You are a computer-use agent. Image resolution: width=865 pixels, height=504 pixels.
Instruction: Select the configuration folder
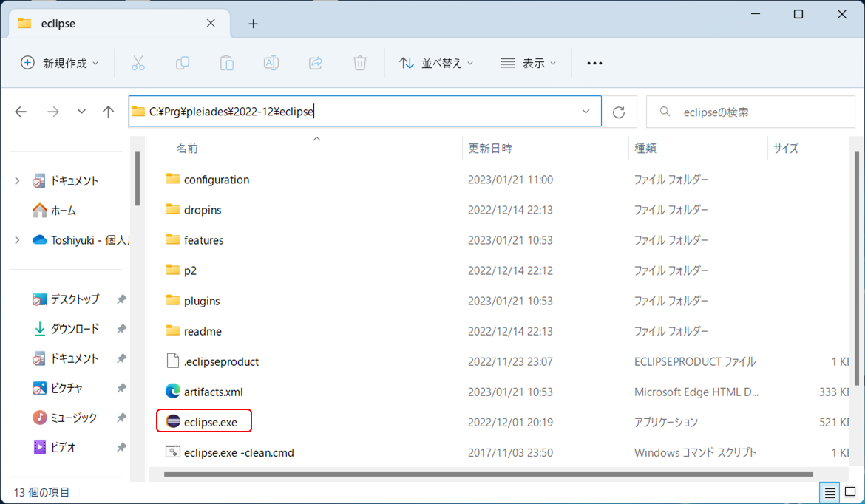tap(208, 180)
